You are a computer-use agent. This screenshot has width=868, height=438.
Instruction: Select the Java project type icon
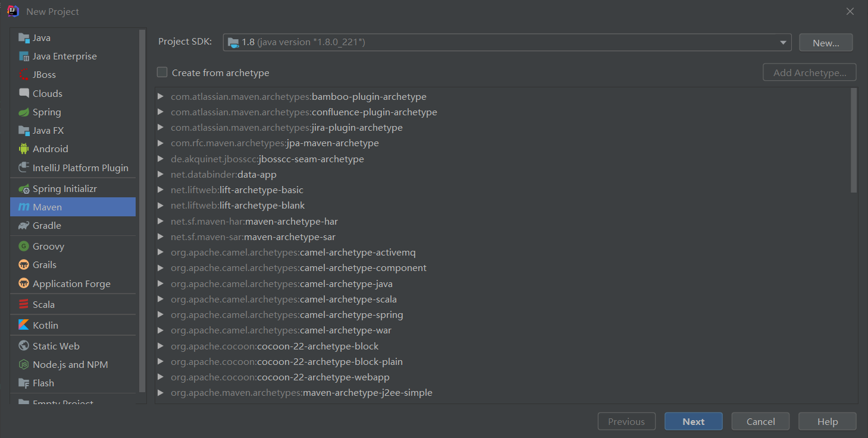pos(24,38)
